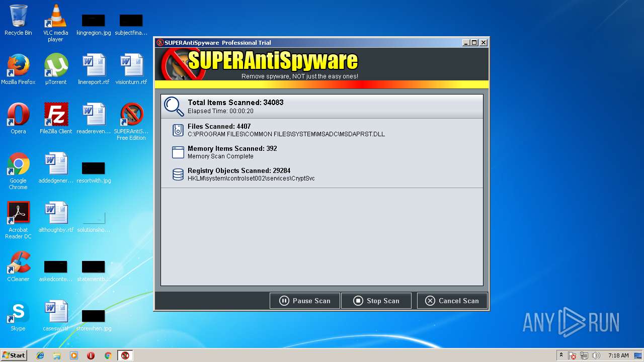Select the SUPERAntiSpyware Free Edition desktop shortcut
Screen dimensions: 644x362
[131, 122]
